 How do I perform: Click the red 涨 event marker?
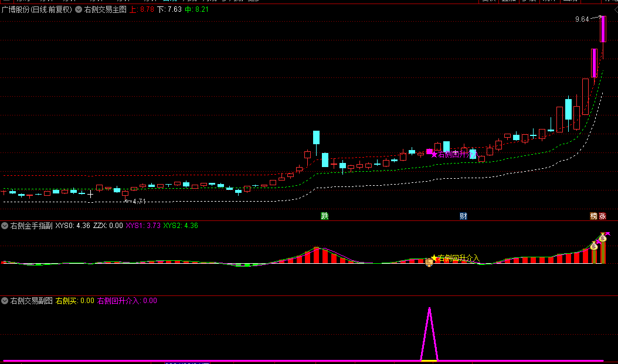pyautogui.click(x=602, y=216)
